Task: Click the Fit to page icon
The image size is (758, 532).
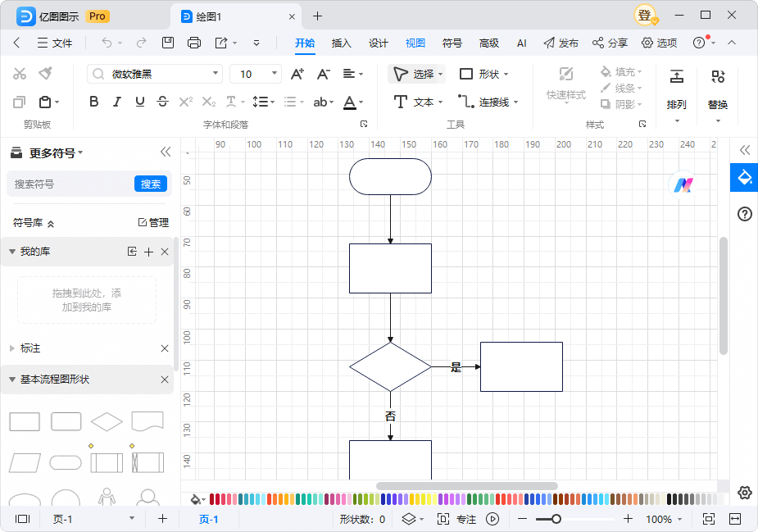Action: 709,519
